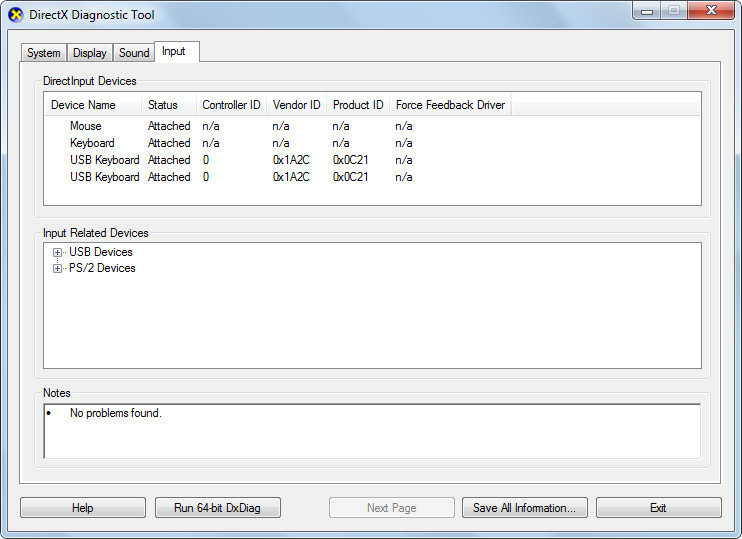Close the DirectX Diagnostic Tool window
The height and width of the screenshot is (539, 742).
click(x=711, y=10)
